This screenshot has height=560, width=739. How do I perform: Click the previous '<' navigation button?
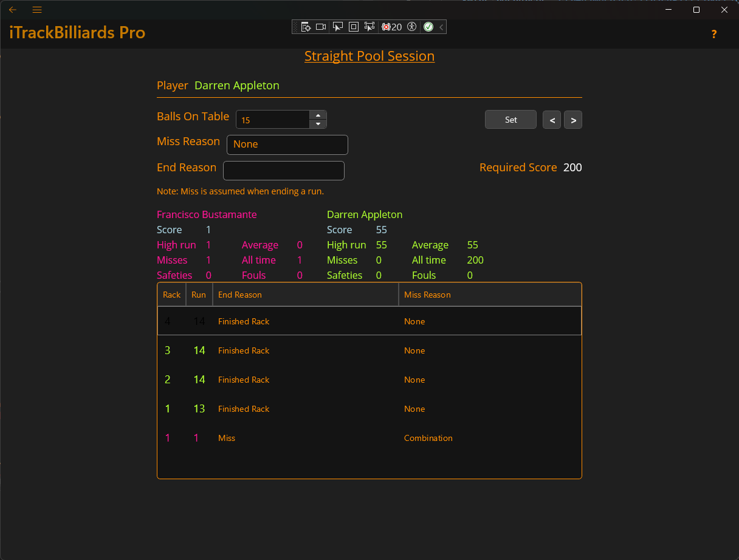point(552,120)
